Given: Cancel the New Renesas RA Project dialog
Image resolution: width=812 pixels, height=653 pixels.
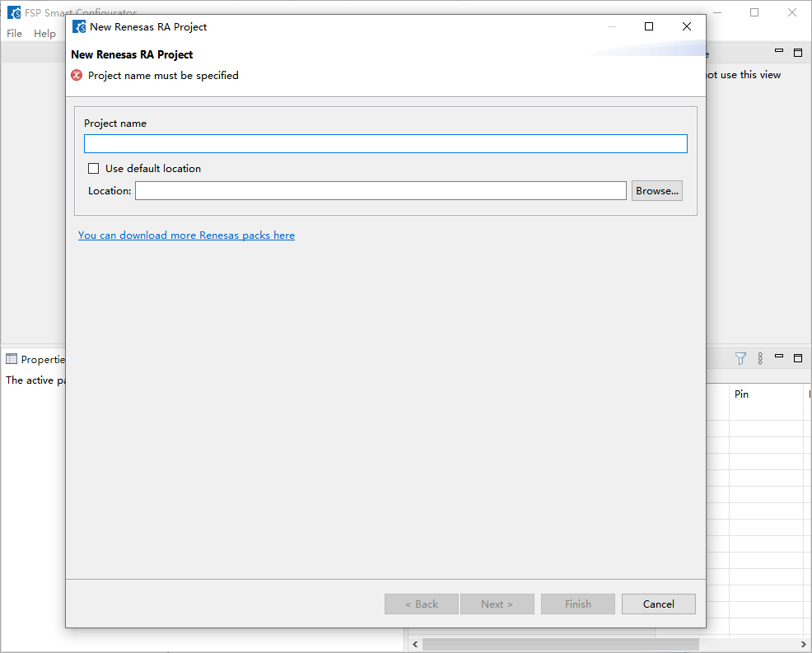Looking at the screenshot, I should tap(658, 604).
